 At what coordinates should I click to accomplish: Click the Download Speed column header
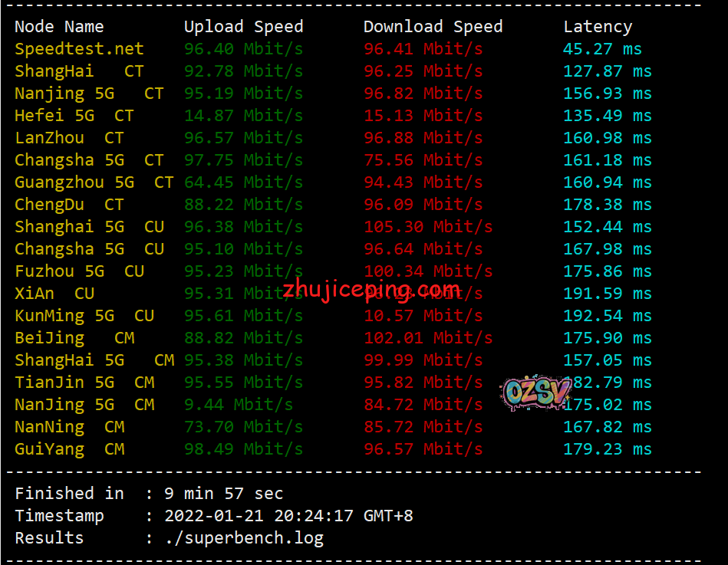pyautogui.click(x=433, y=27)
